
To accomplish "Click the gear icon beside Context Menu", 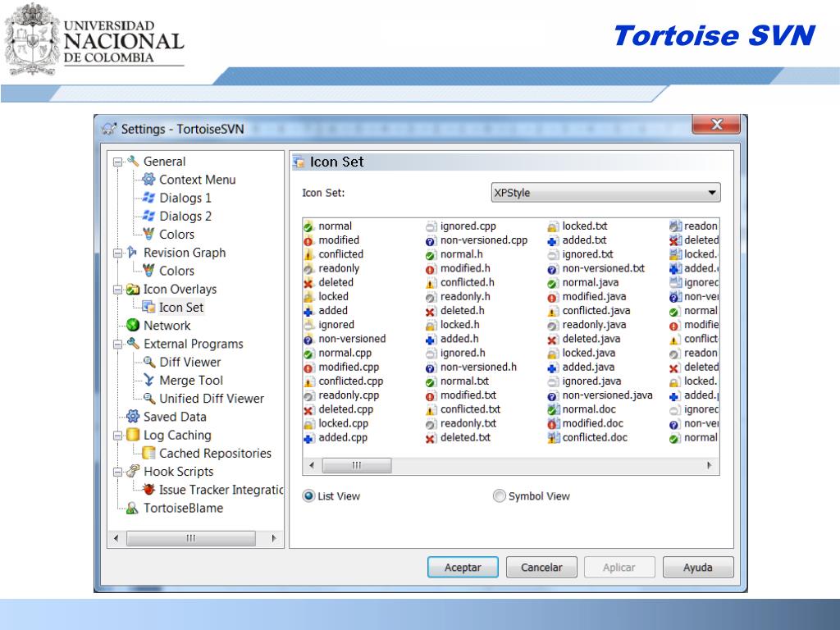I will 148,180.
